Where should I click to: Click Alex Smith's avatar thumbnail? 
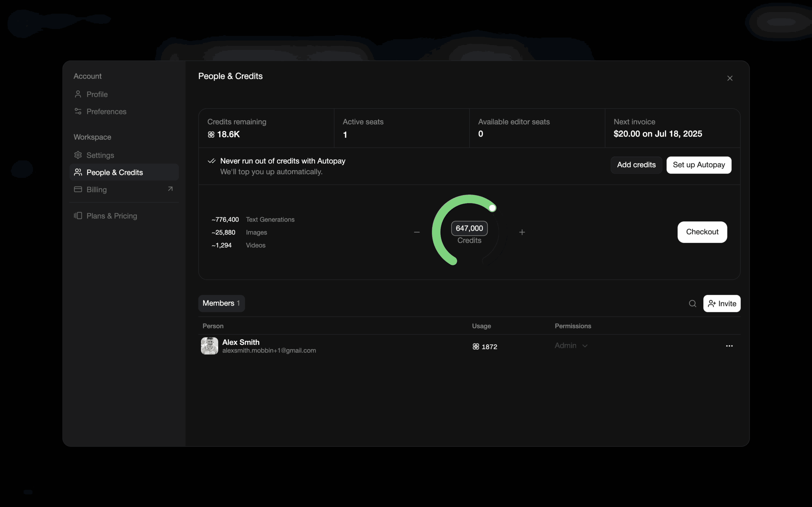[x=209, y=346]
